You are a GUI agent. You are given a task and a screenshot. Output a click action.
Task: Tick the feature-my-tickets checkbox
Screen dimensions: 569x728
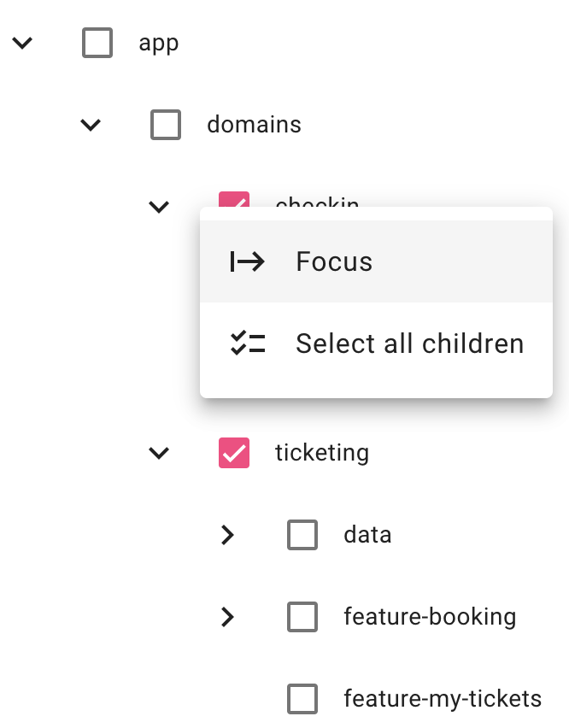coord(302,699)
